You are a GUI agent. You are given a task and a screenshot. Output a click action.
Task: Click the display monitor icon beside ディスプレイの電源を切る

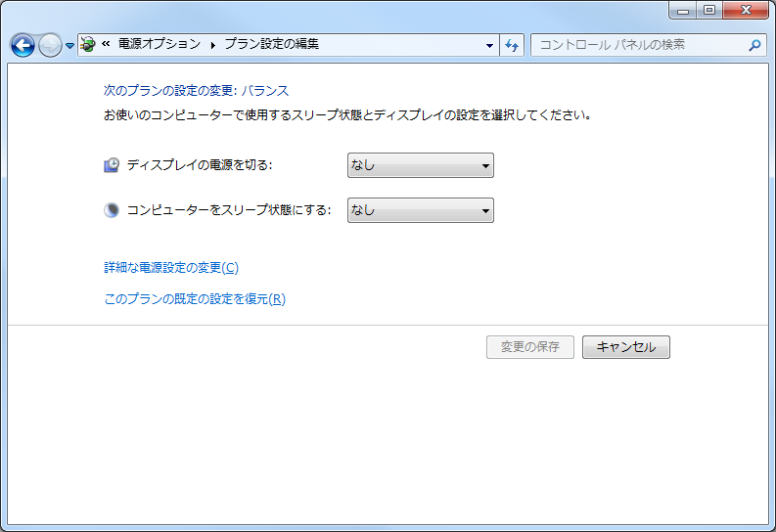(x=112, y=165)
